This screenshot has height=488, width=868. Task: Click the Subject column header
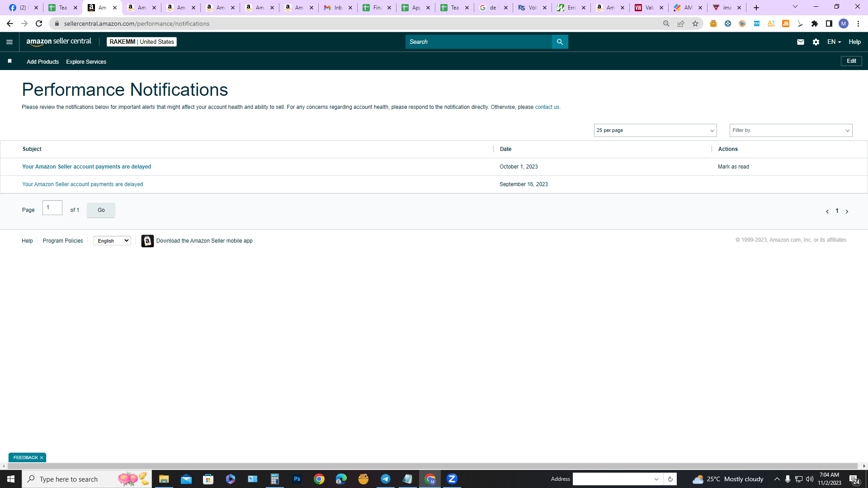[x=32, y=149]
